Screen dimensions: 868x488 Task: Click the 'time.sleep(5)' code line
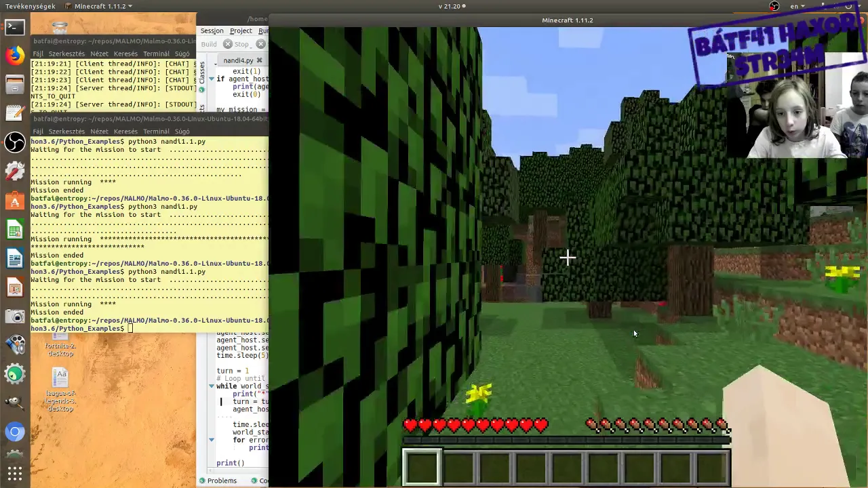pyautogui.click(x=242, y=355)
